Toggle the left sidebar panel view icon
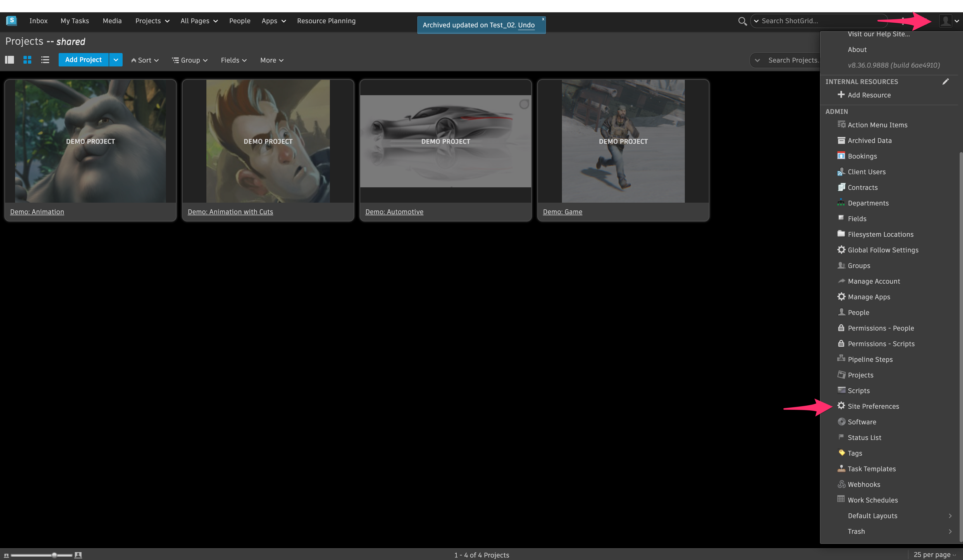This screenshot has height=560, width=963. (x=9, y=60)
